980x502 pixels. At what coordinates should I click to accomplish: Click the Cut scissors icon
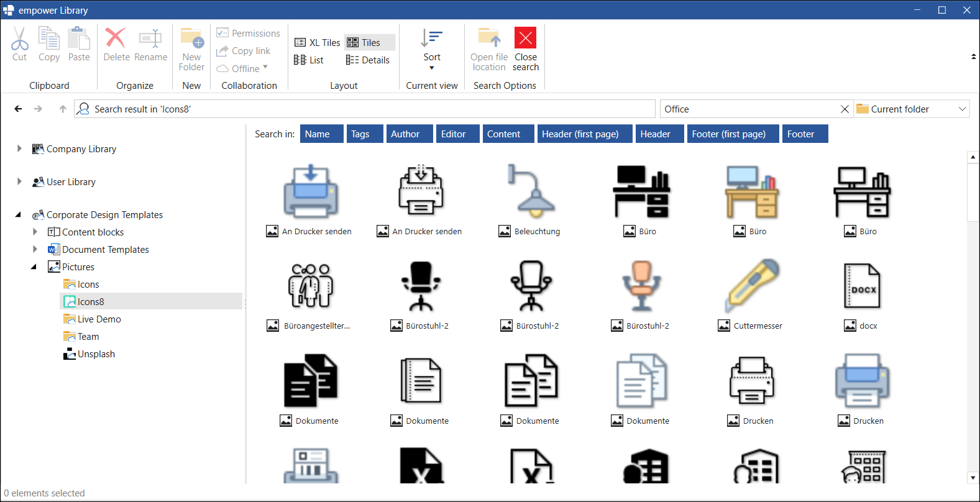(x=19, y=39)
